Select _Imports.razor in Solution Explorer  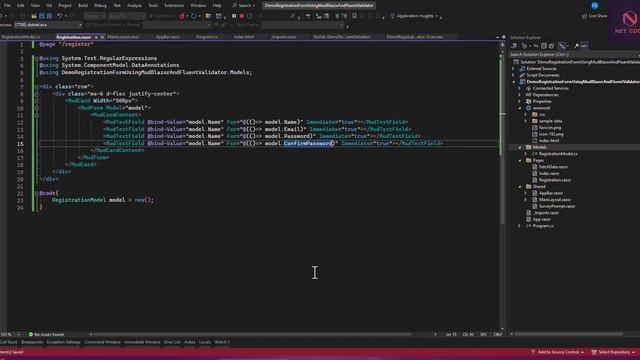point(546,213)
